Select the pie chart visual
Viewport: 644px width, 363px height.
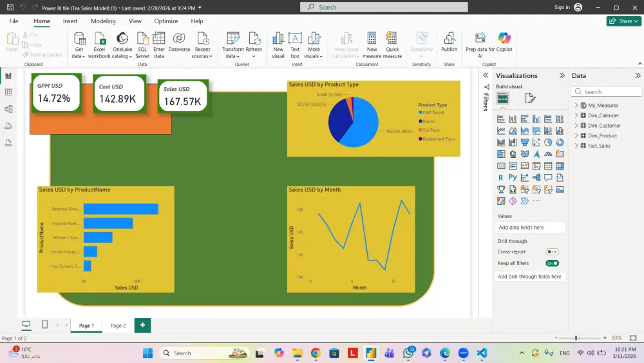coord(548,142)
